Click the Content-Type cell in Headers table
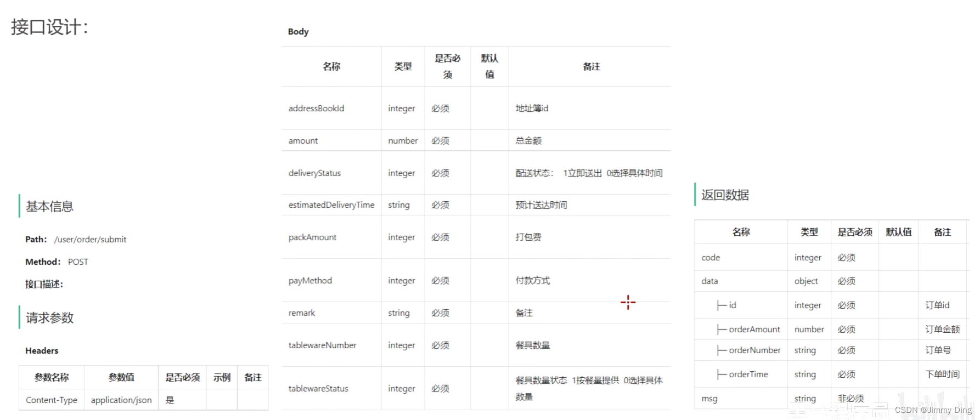This screenshot has height=420, width=980. (52, 400)
